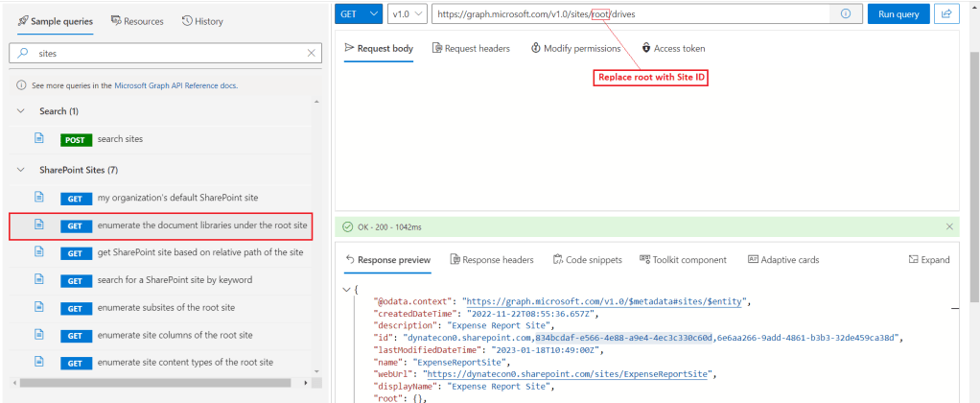Select enumerate the document libraries under root site

pos(202,225)
